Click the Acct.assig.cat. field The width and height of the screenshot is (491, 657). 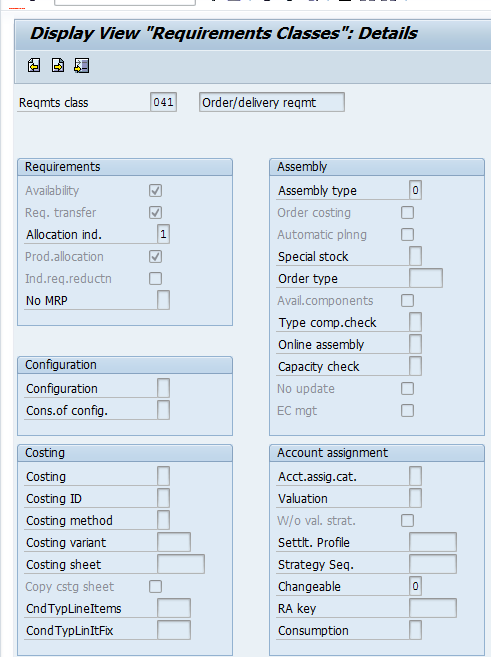tap(415, 476)
